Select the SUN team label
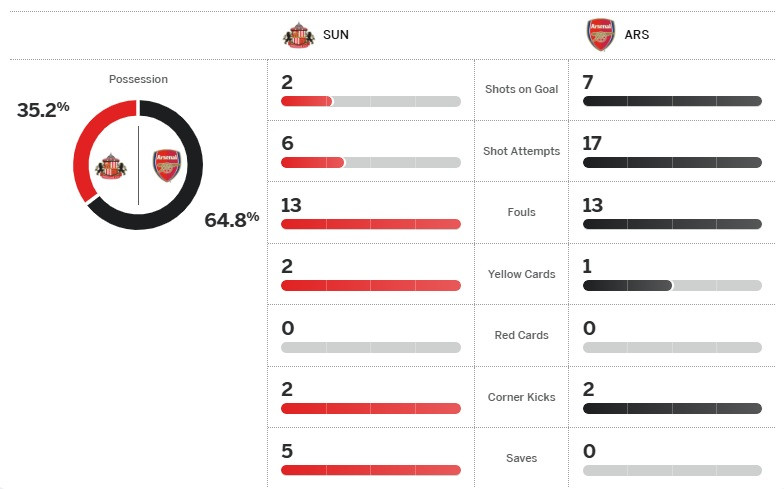The height and width of the screenshot is (489, 784). coord(336,35)
